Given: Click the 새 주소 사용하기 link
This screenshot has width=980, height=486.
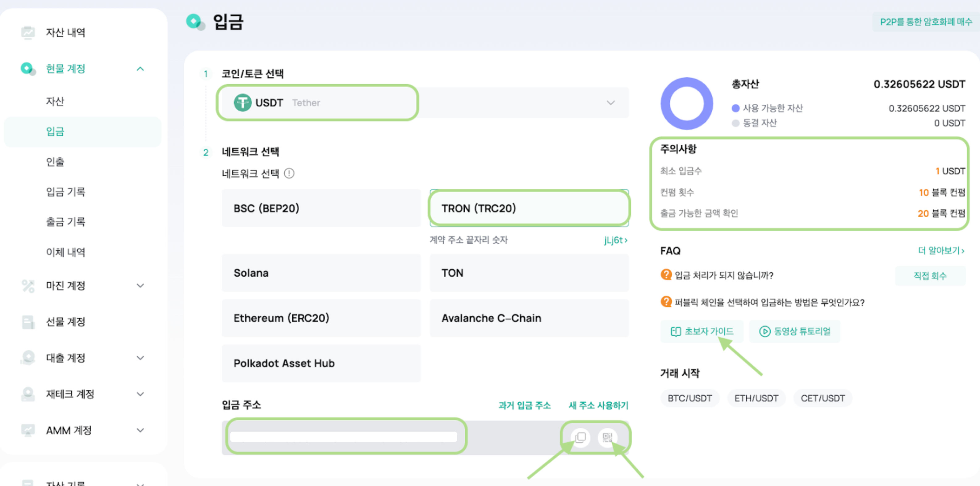Looking at the screenshot, I should (598, 405).
